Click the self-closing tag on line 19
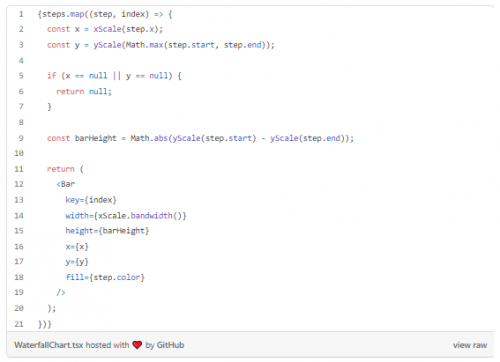 tap(61, 293)
